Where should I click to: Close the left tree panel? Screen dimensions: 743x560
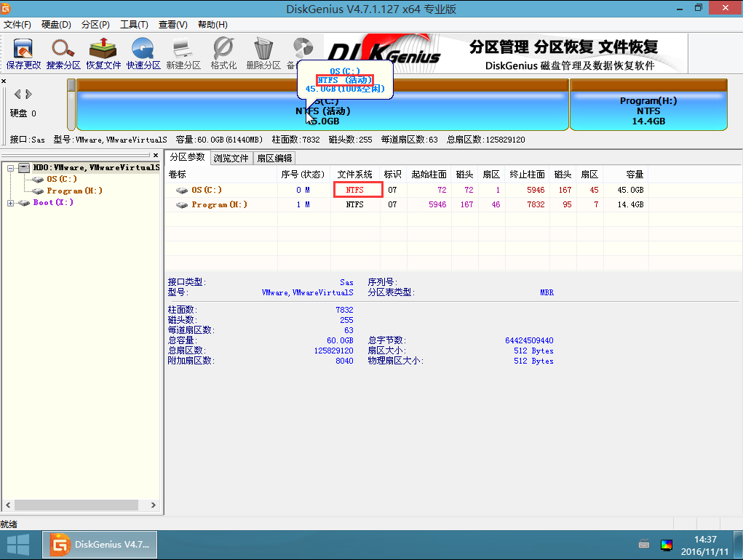[156, 155]
